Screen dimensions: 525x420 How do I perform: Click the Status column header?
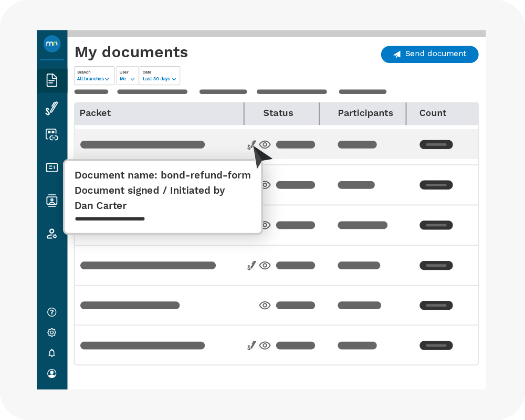coord(278,113)
